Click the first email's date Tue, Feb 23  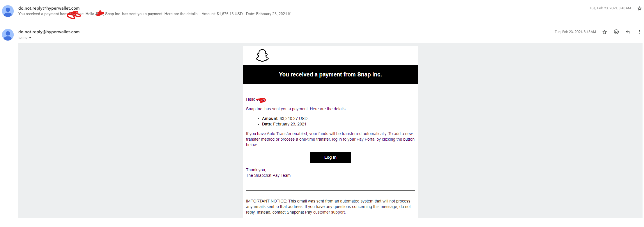610,8
